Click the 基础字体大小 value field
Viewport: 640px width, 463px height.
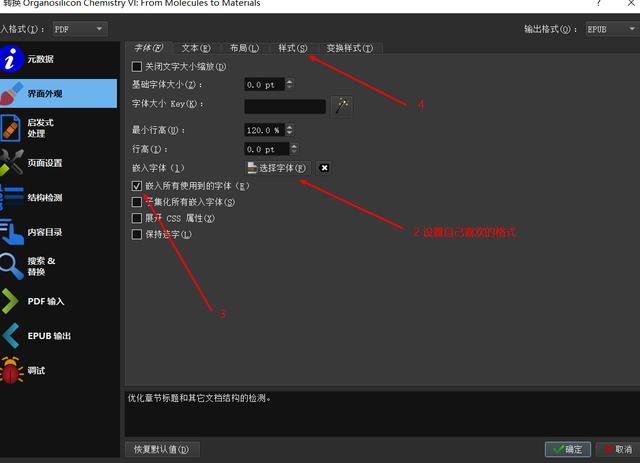click(265, 85)
